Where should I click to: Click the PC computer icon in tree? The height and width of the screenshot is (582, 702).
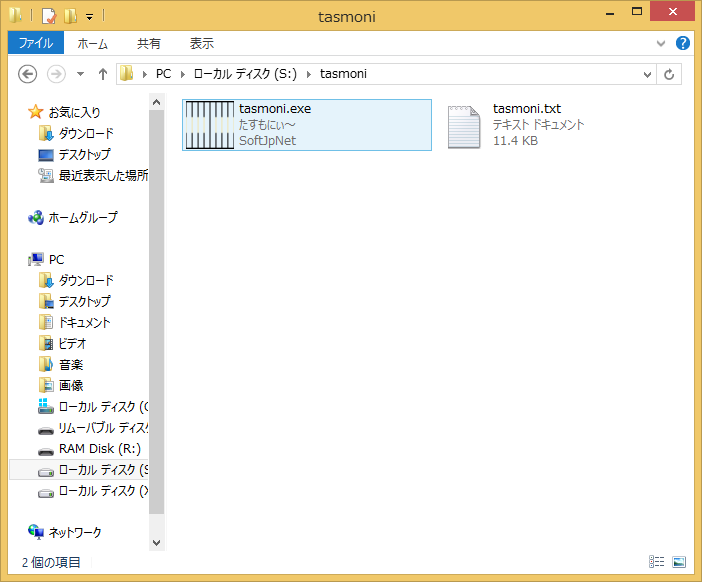pos(36,259)
